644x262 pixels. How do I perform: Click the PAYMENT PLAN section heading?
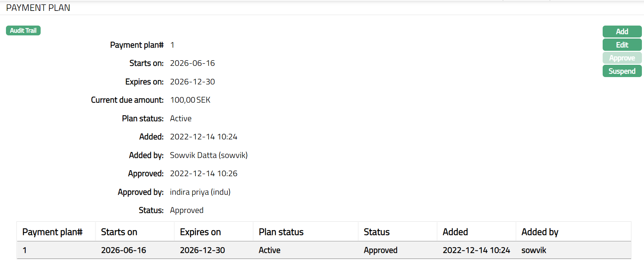38,8
